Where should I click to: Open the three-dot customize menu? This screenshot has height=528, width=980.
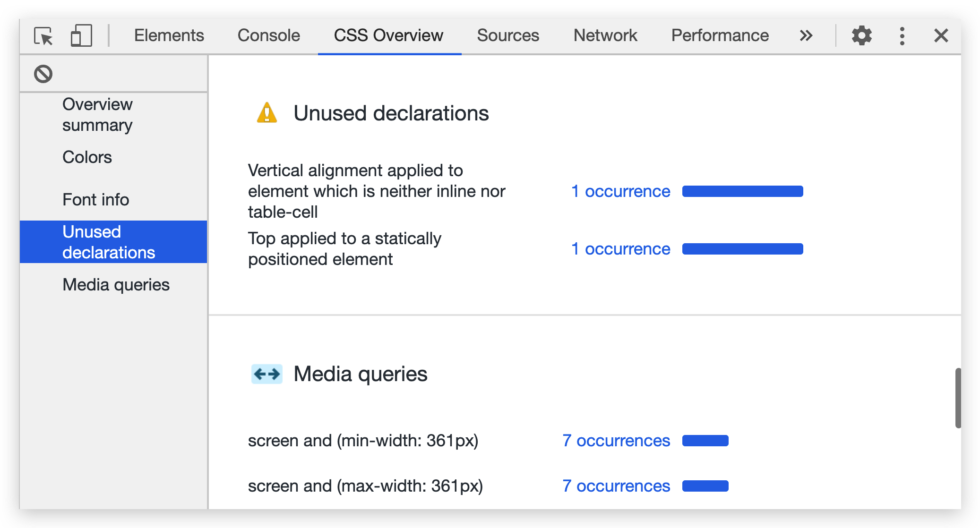click(902, 36)
